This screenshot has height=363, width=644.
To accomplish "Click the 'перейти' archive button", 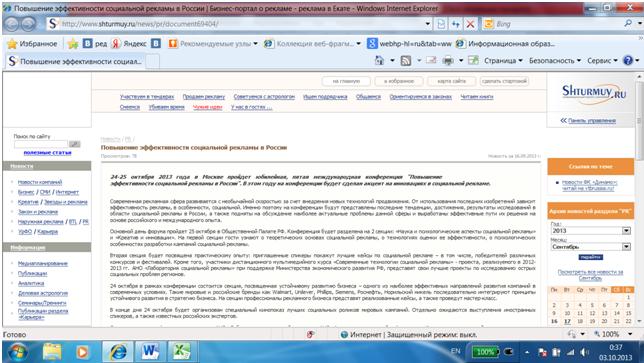I will tap(590, 257).
